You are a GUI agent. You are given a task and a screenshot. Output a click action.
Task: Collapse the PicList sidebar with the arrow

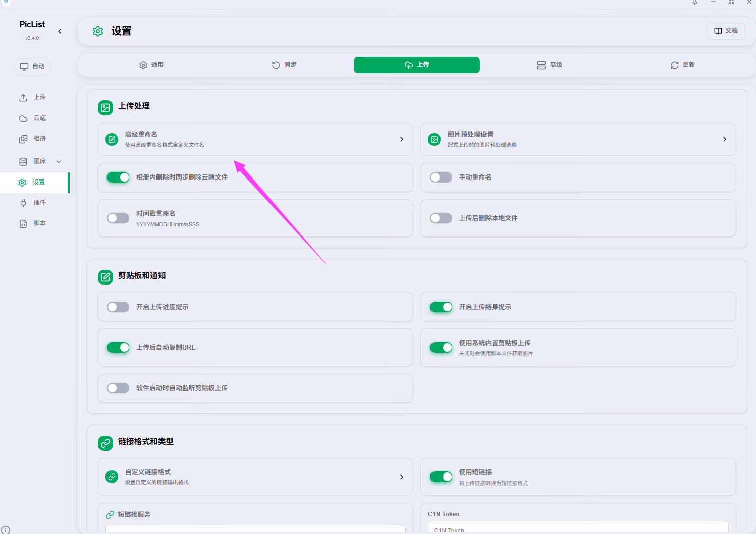point(60,31)
